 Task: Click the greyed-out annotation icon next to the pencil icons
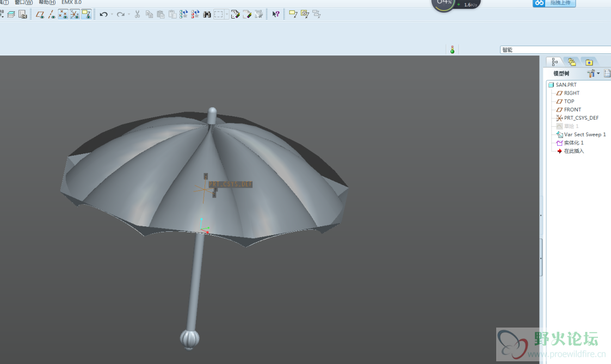coord(259,15)
